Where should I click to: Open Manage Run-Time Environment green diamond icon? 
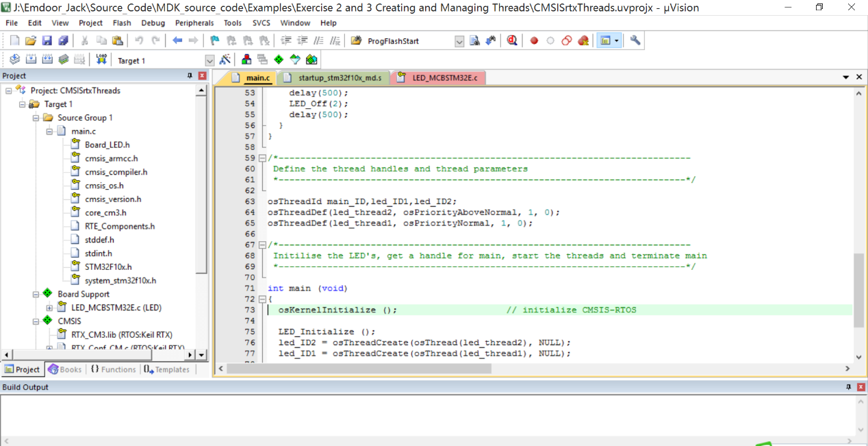[x=279, y=60]
